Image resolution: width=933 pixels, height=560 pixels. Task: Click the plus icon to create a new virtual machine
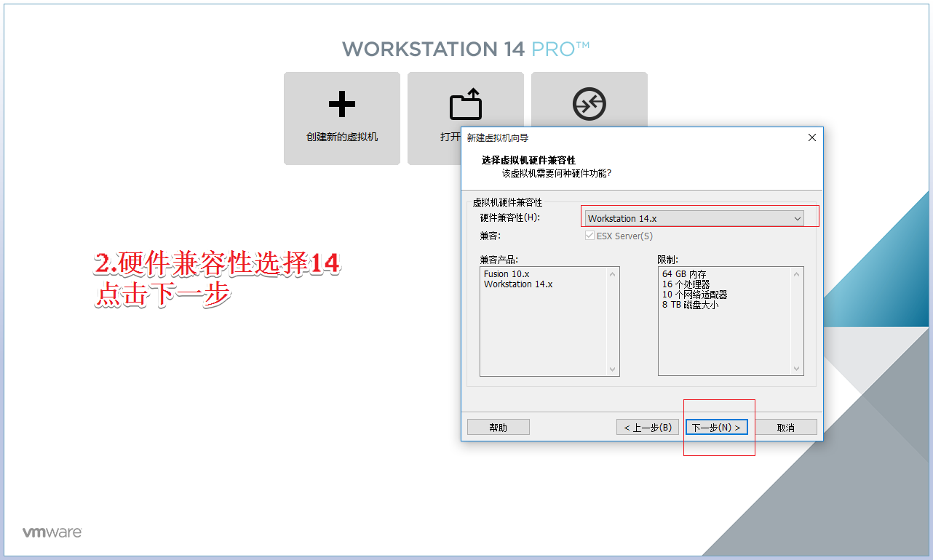pos(342,105)
